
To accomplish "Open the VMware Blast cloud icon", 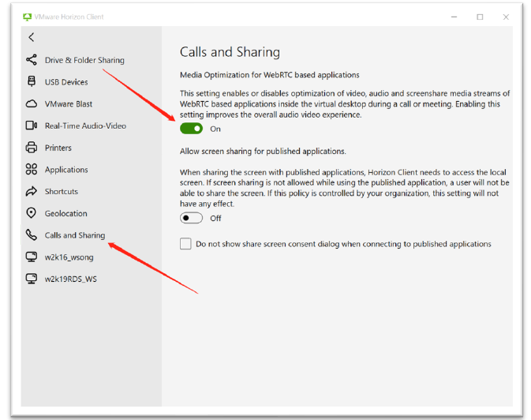I will click(x=32, y=103).
